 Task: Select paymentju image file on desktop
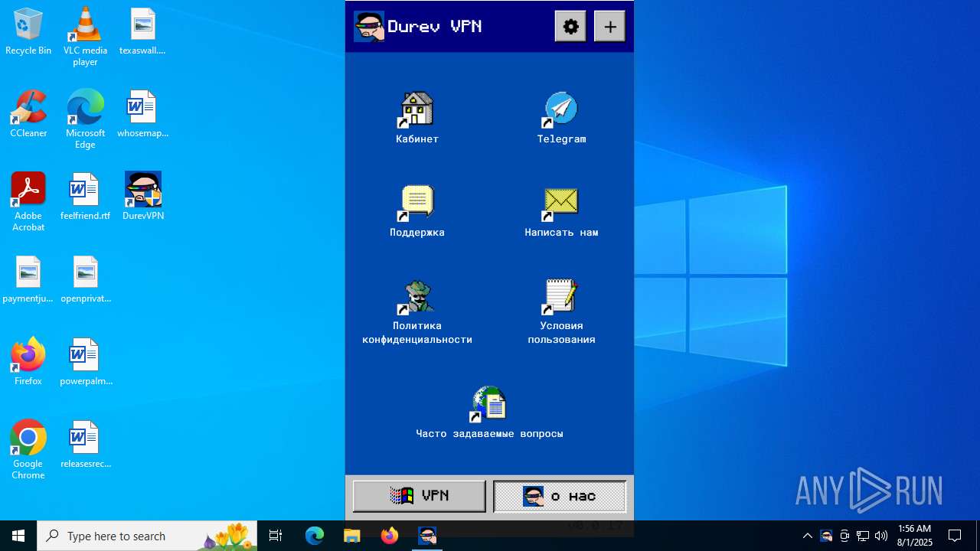tap(28, 279)
